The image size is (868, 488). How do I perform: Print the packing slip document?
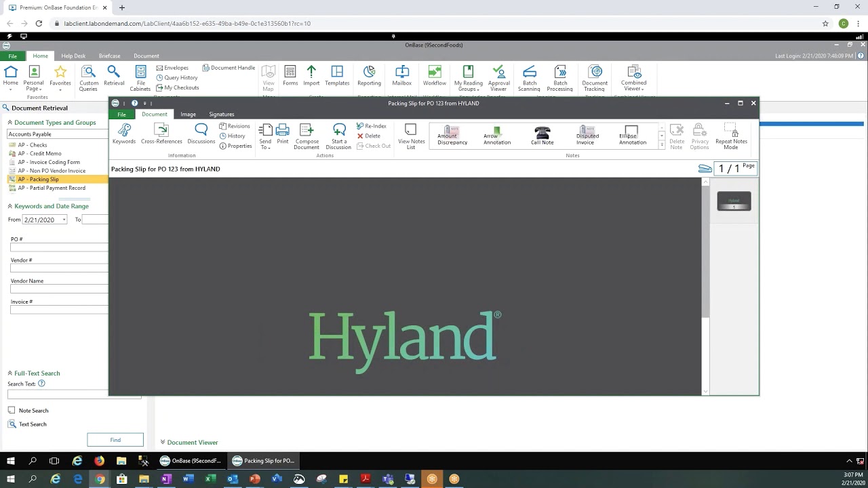pyautogui.click(x=283, y=134)
